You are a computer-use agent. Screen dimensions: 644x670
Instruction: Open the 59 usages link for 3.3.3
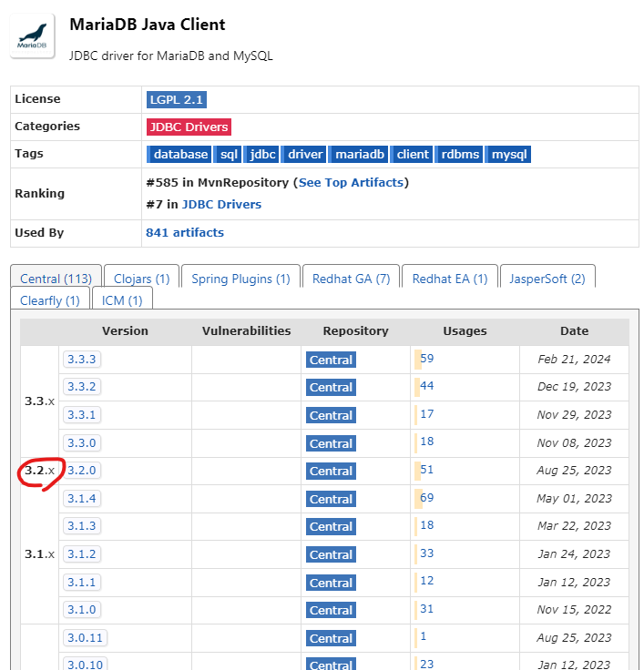point(427,358)
